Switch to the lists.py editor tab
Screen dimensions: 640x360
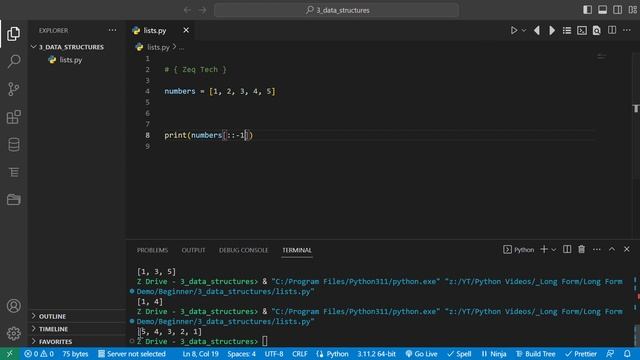[x=155, y=31]
